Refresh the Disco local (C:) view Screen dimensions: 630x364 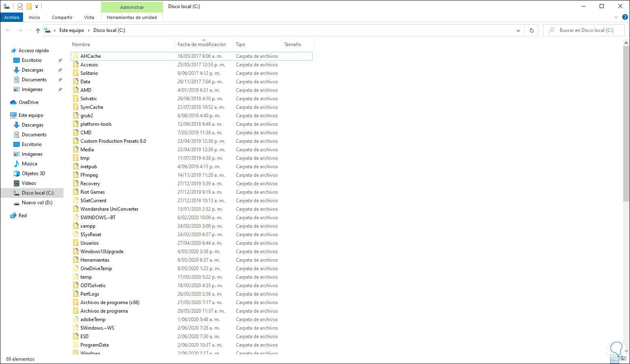click(x=531, y=30)
